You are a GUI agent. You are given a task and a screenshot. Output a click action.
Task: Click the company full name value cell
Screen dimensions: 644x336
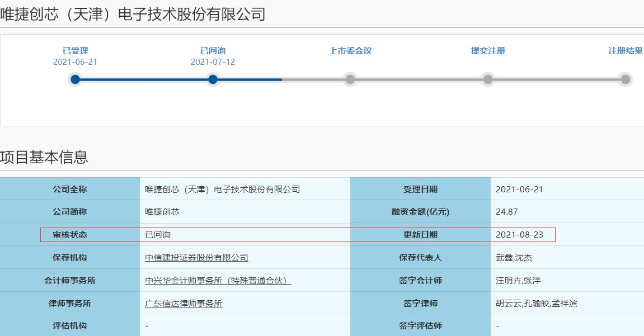coord(245,189)
